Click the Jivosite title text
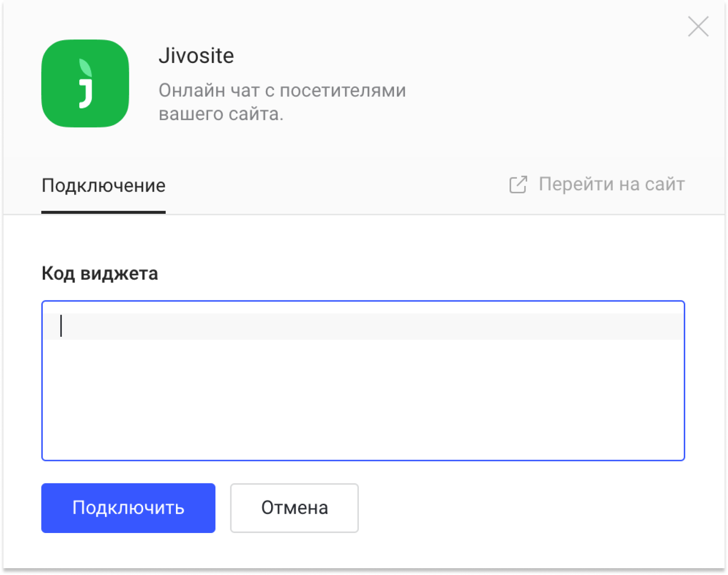 pyautogui.click(x=196, y=56)
